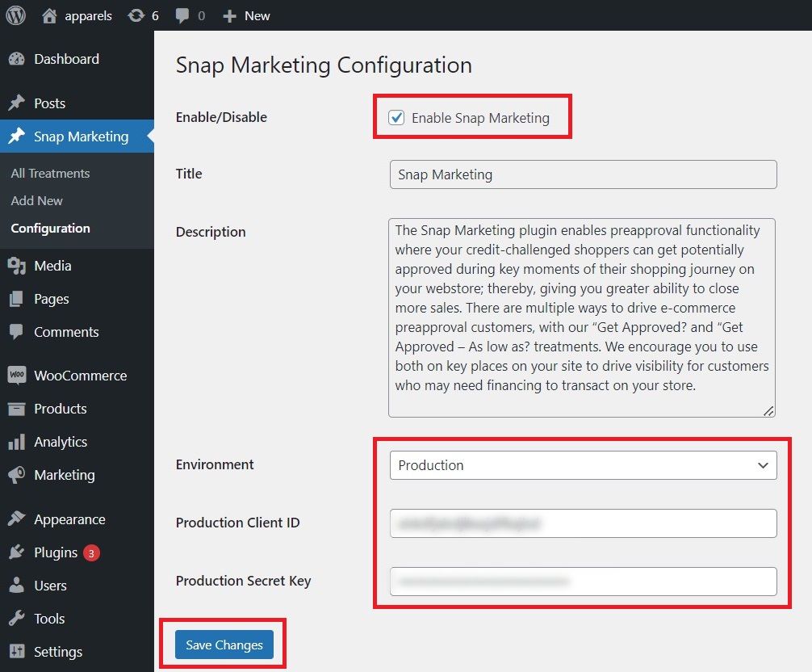Click the Comments sidebar icon
812x672 pixels.
17,332
